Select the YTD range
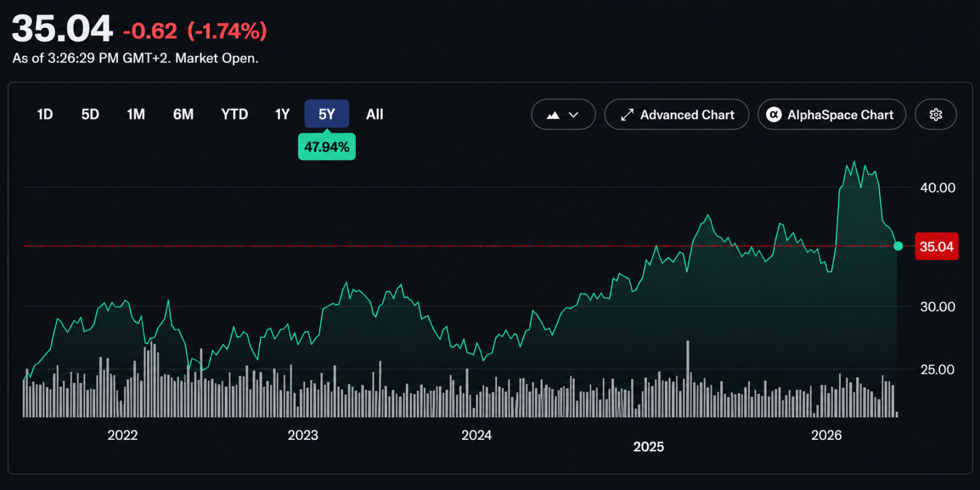980x490 pixels. pos(235,115)
